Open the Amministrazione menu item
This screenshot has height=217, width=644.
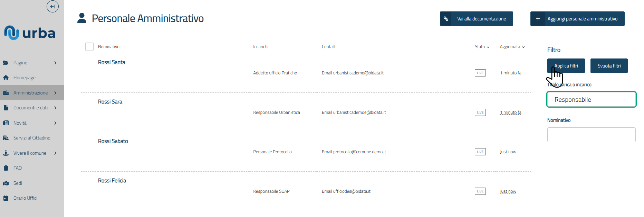[x=30, y=93]
